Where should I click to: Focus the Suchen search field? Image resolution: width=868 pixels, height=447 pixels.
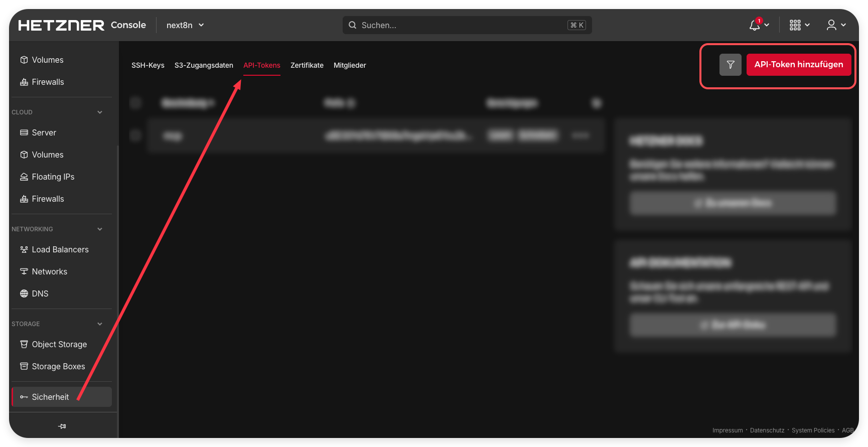point(467,25)
